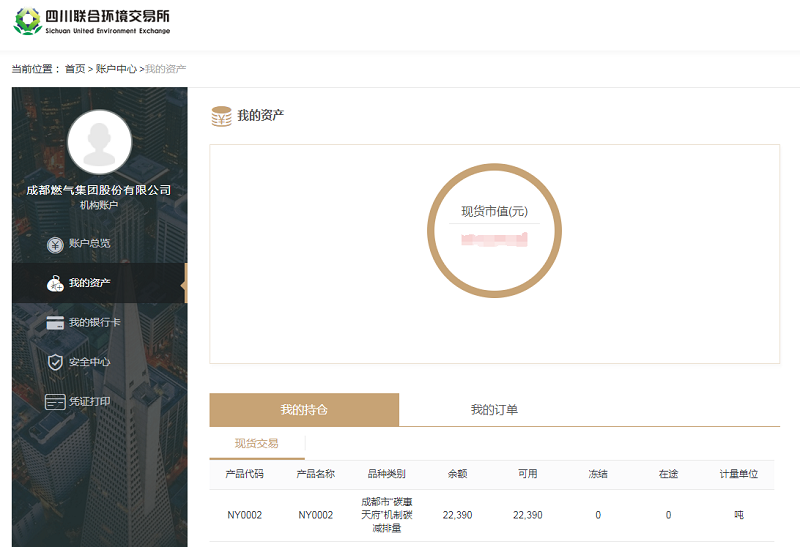Click the 凭证打印 certificate icon
The image size is (800, 547).
click(55, 402)
